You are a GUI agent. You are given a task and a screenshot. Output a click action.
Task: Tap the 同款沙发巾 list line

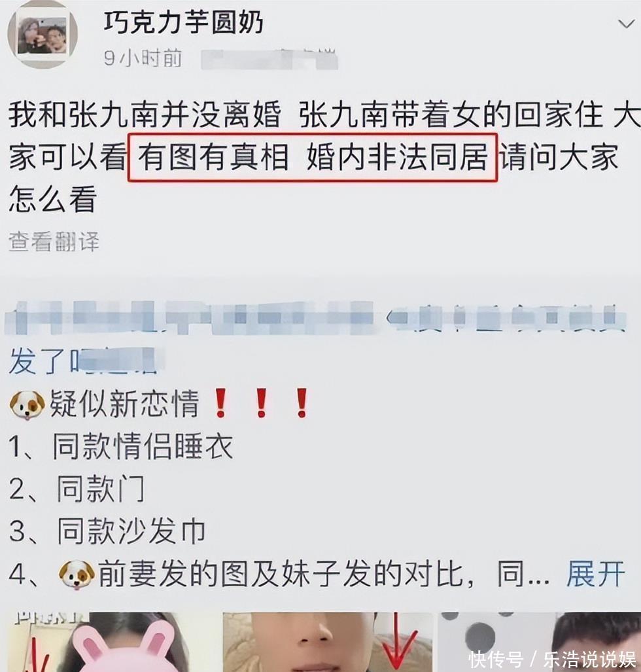tap(107, 531)
